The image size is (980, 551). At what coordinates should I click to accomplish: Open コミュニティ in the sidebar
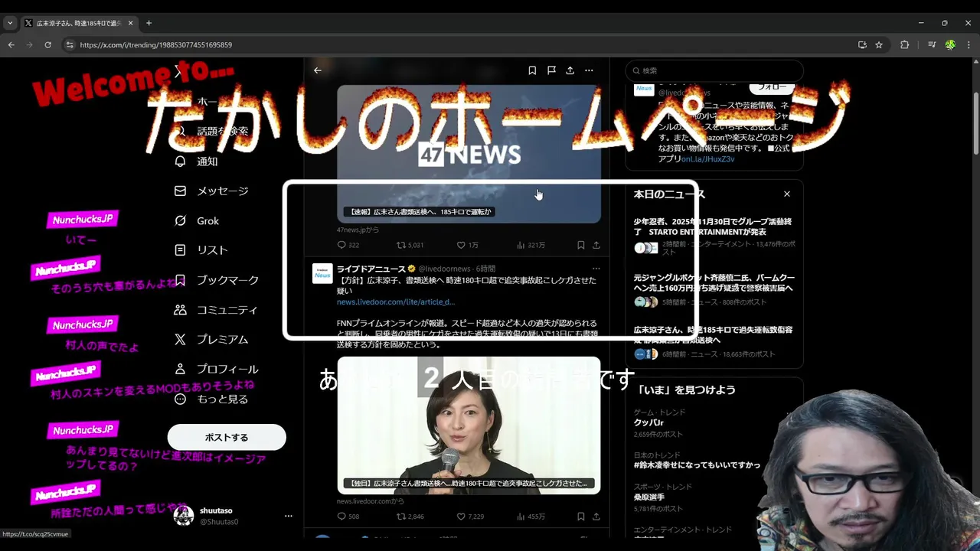tap(216, 310)
